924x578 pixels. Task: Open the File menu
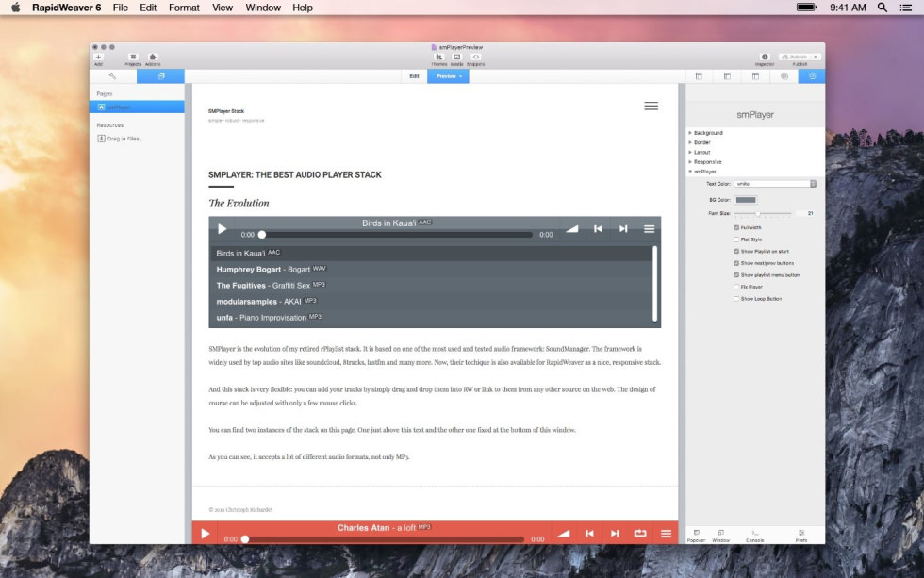(x=121, y=8)
